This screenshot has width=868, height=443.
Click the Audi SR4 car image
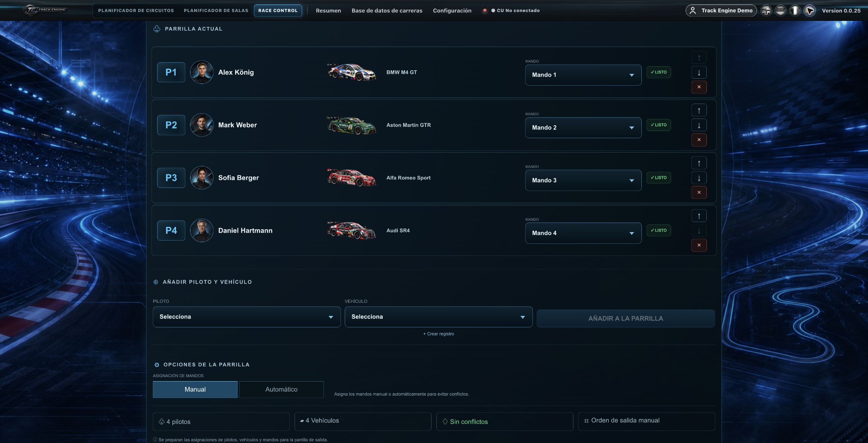pos(352,231)
